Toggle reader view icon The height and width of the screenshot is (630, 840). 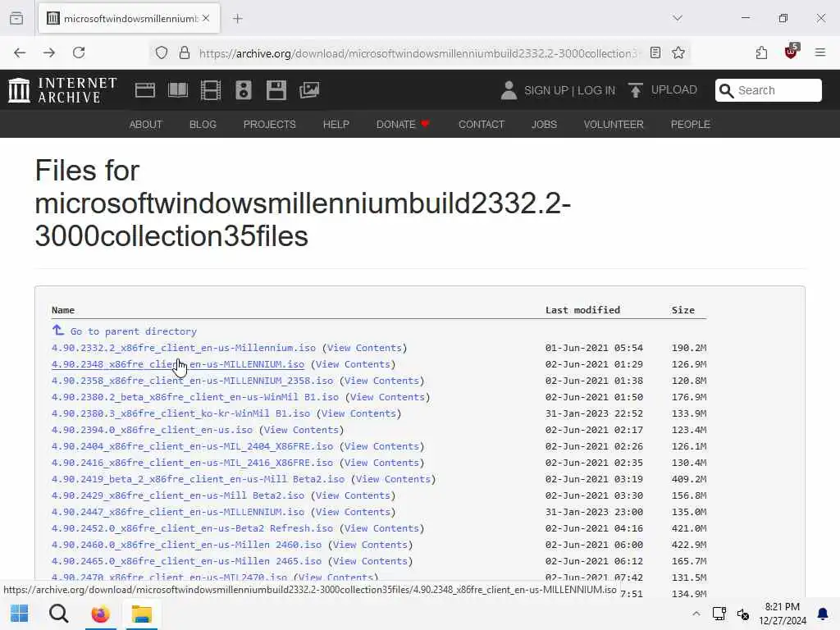pyautogui.click(x=655, y=52)
